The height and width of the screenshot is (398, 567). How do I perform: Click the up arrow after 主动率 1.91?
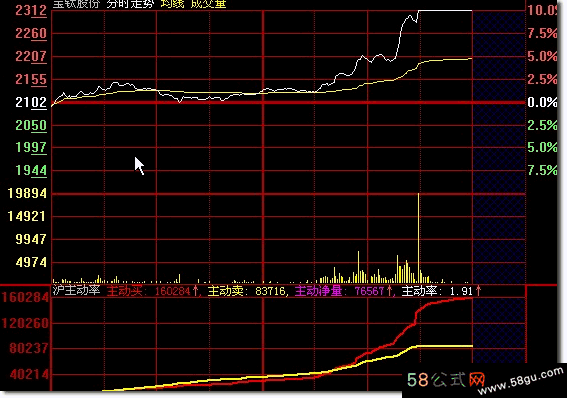(478, 291)
